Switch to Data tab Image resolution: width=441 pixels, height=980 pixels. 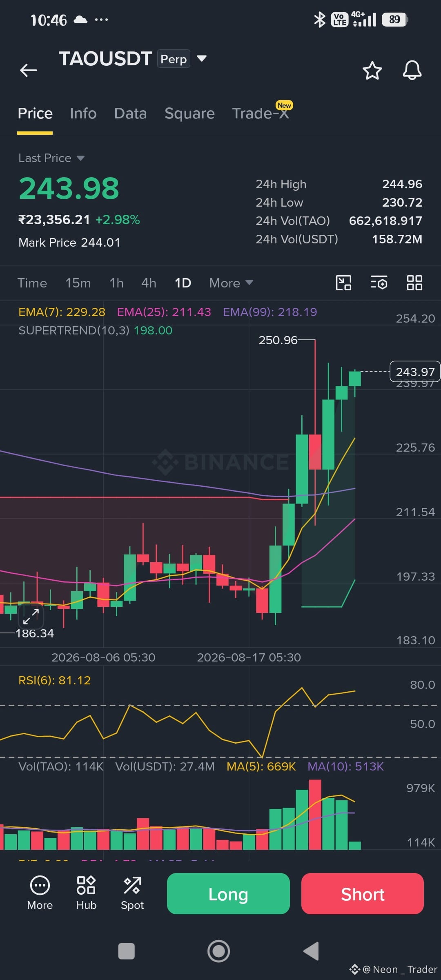(x=131, y=114)
